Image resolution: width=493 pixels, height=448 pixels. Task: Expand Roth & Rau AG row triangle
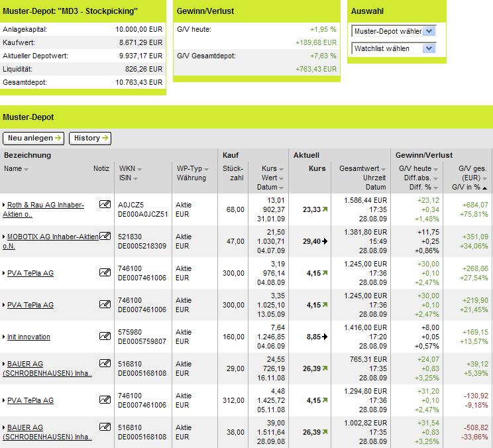pos(4,205)
